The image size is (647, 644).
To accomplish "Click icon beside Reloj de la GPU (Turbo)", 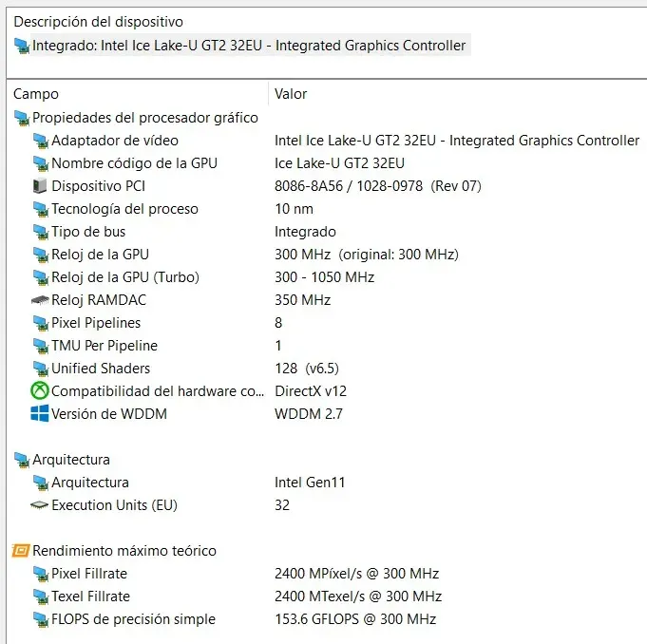I will tap(41, 277).
